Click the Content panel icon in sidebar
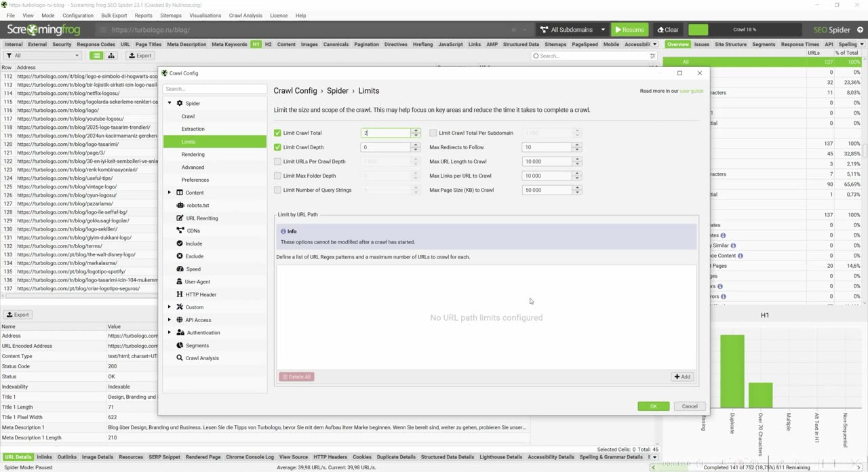The height and width of the screenshot is (472, 868). [x=180, y=193]
